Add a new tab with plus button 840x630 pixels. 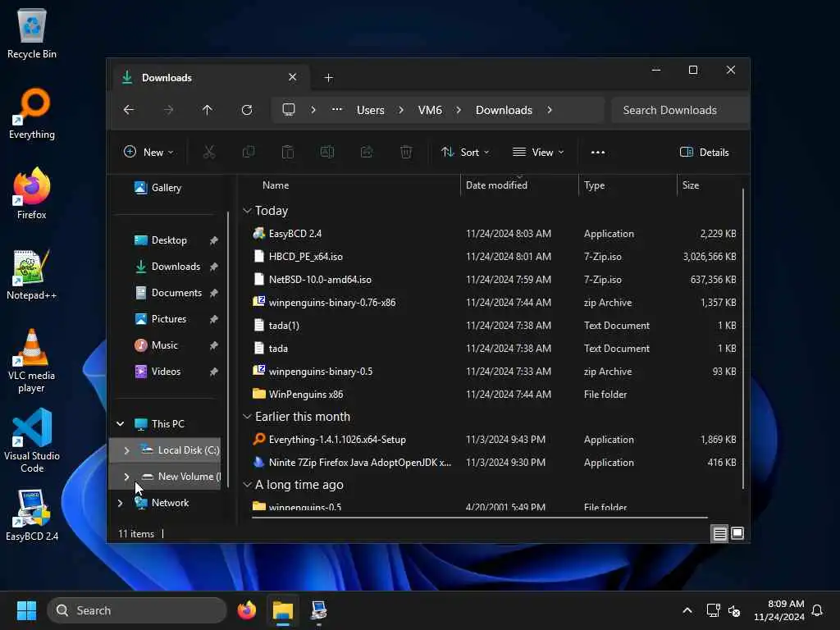[x=328, y=78]
